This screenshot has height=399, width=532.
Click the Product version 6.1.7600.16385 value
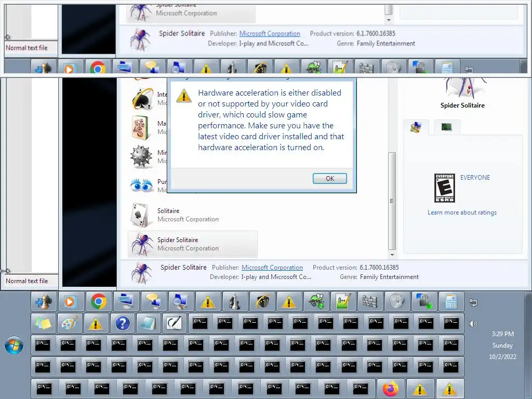click(379, 268)
